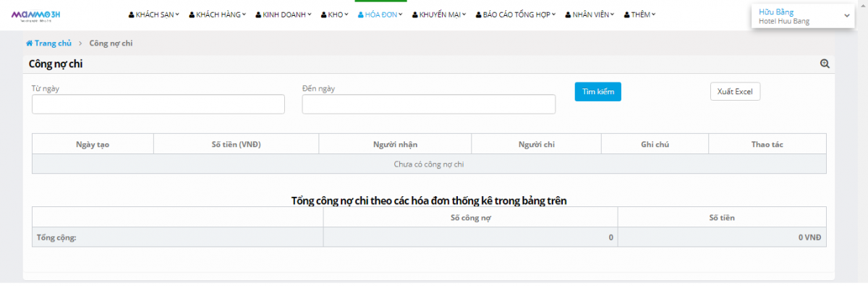
Task: Click the Ghi chú column header
Action: coord(655,144)
